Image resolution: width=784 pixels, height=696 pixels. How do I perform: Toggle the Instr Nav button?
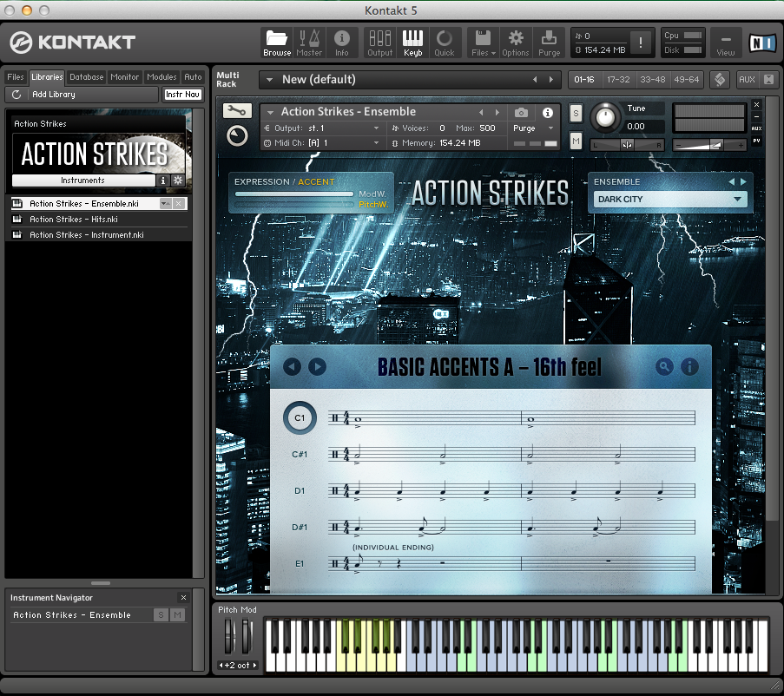[182, 95]
